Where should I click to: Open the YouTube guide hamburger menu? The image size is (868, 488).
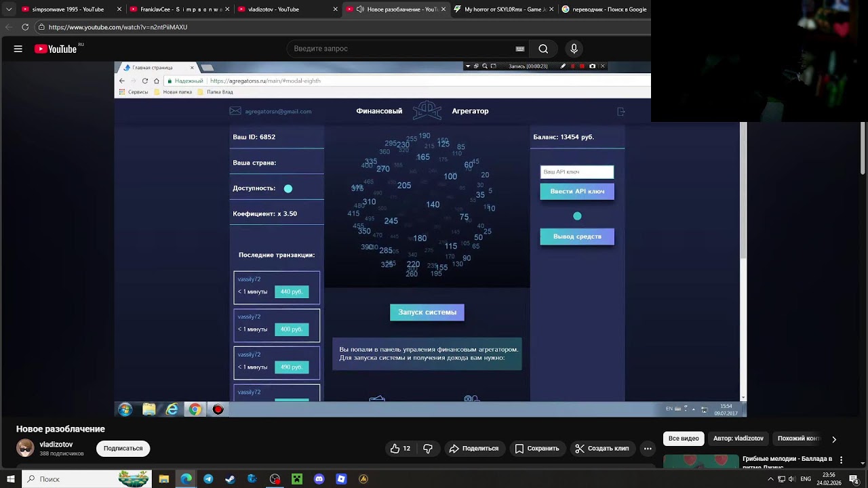point(18,49)
